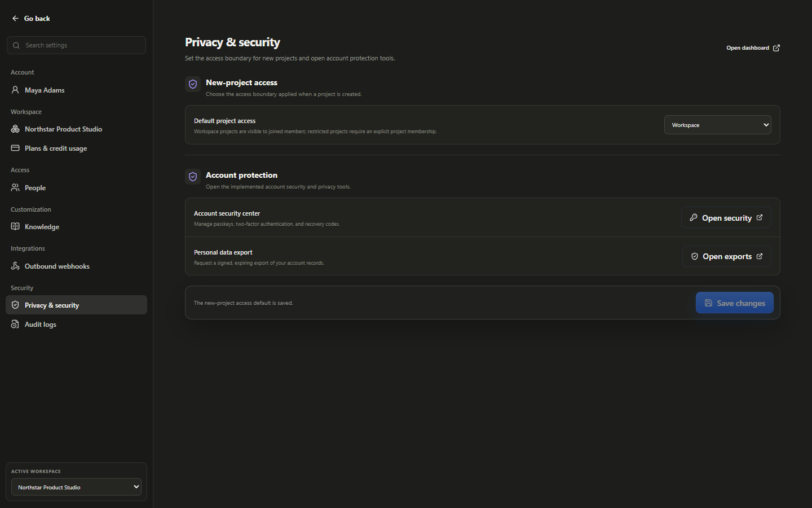Click the Audit logs icon
812x508 pixels.
coord(15,324)
